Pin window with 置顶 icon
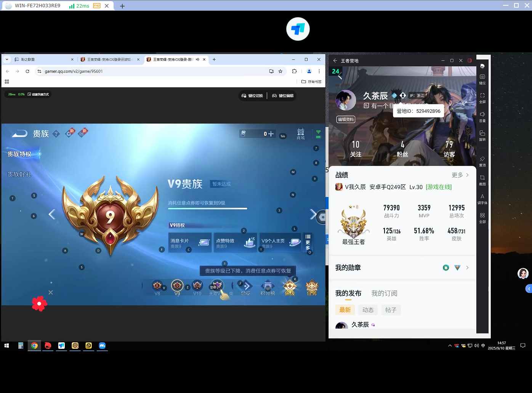This screenshot has height=393, width=532. pos(482,161)
